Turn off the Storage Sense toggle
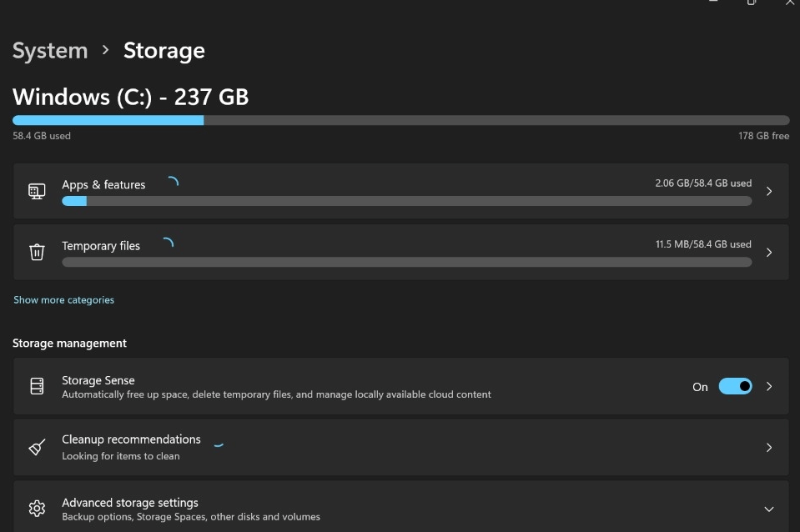Image resolution: width=800 pixels, height=532 pixels. click(x=735, y=386)
